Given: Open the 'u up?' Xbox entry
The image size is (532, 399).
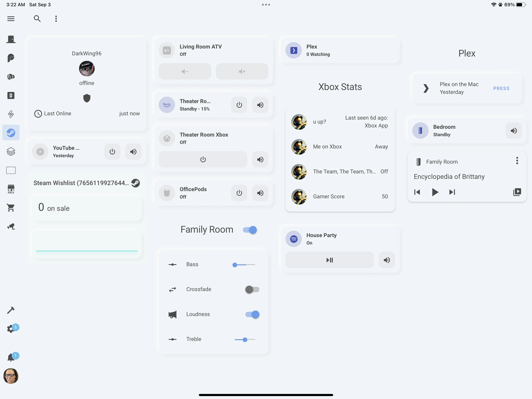Looking at the screenshot, I should [x=340, y=122].
